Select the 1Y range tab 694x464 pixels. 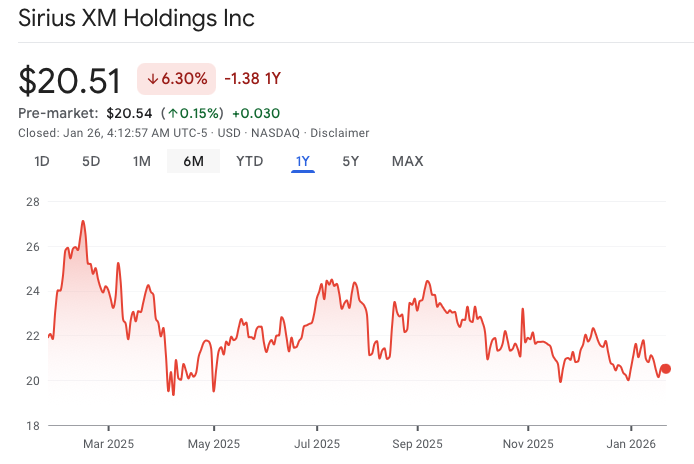303,161
